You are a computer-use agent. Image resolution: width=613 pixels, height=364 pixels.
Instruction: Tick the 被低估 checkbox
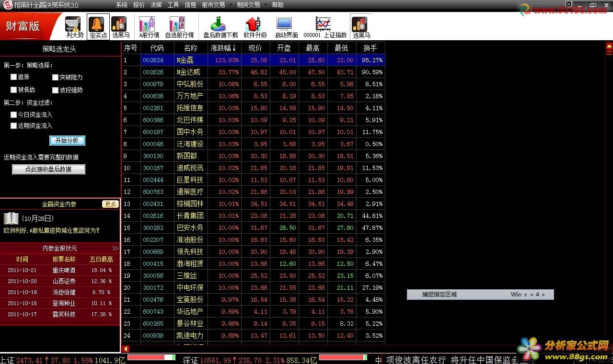[x=13, y=90]
